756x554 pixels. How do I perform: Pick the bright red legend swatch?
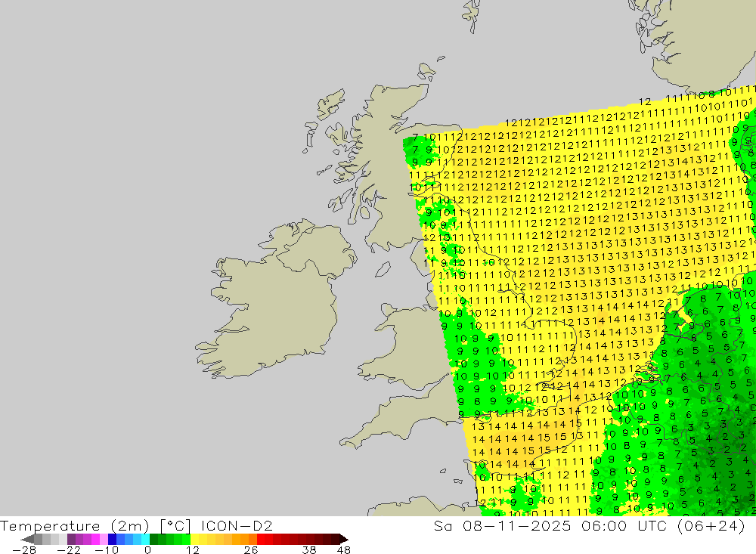point(261,539)
